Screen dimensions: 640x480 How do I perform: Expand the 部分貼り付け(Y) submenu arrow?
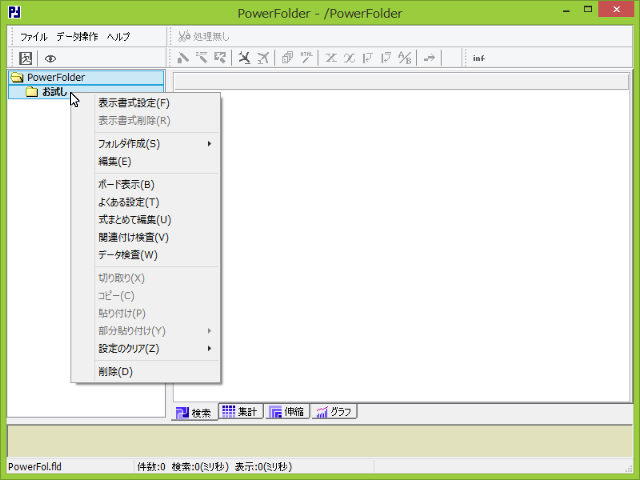209,331
